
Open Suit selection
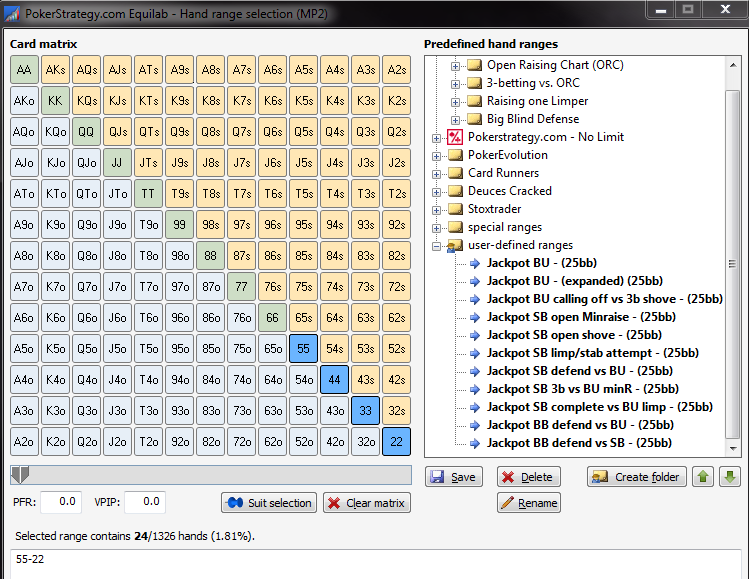(x=269, y=503)
